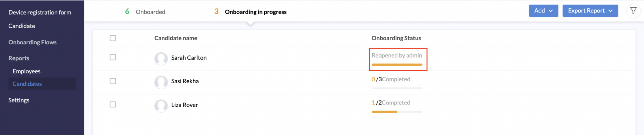Screen dimensions: 644x135
Task: Click the Reopened by admin status
Action: pos(397,55)
